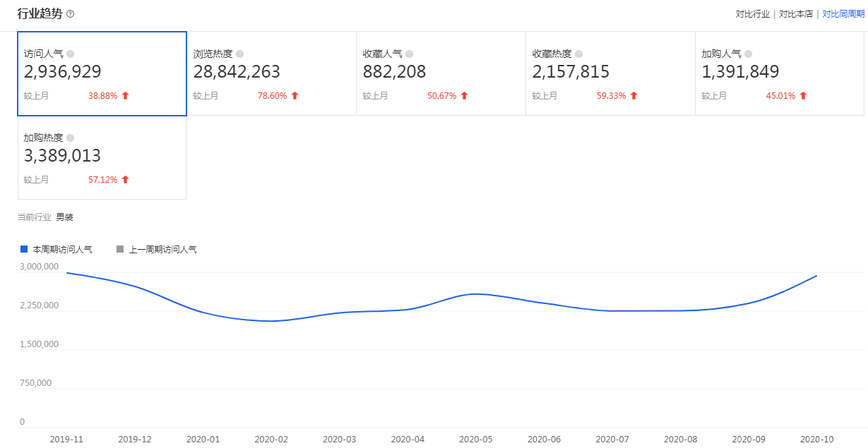Click the help icon beside 行业趋势
This screenshot has width=868, height=448.
pyautogui.click(x=70, y=14)
